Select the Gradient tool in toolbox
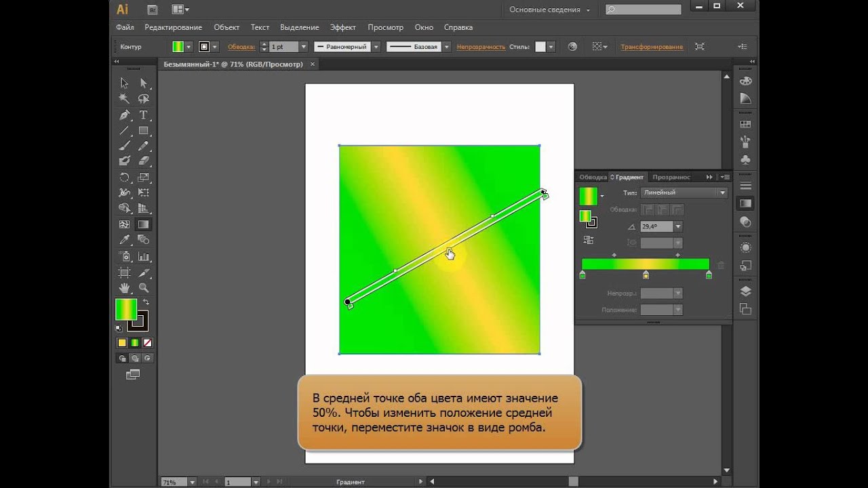The width and height of the screenshot is (868, 488). click(144, 224)
